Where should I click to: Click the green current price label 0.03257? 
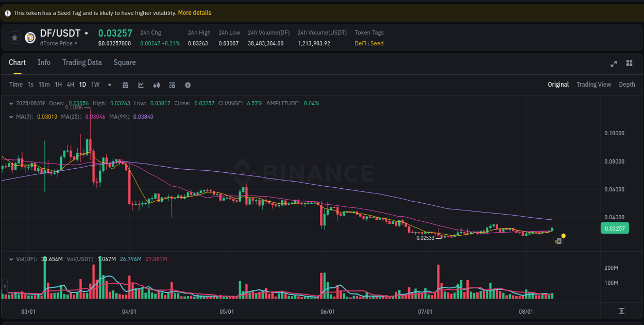click(x=614, y=228)
